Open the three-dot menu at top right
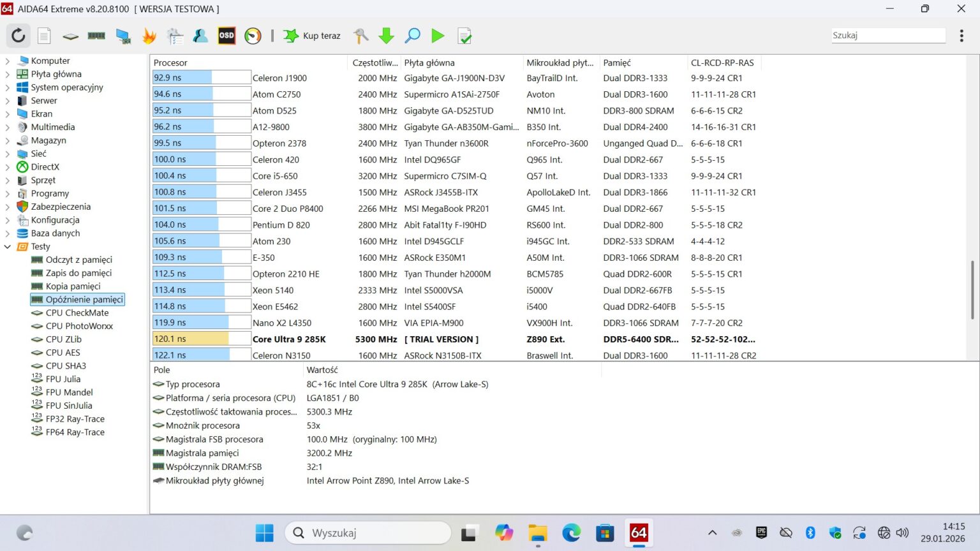 pyautogui.click(x=961, y=36)
